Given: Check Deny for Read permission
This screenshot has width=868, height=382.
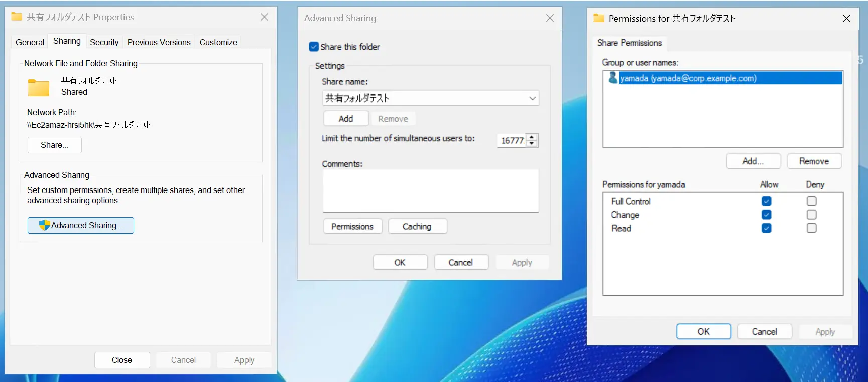Looking at the screenshot, I should click(x=811, y=228).
